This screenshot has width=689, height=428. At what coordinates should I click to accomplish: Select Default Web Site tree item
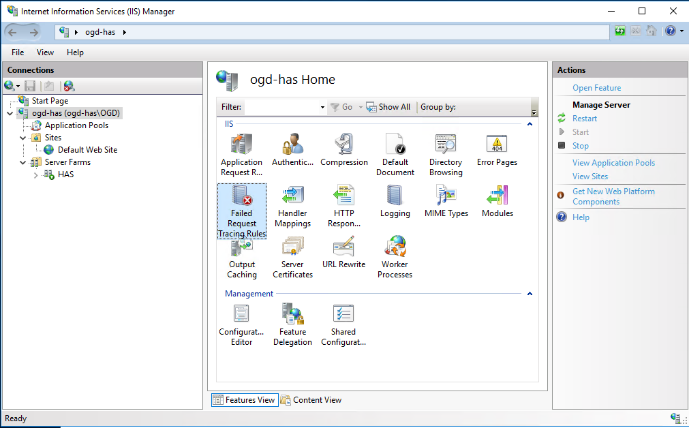point(87,150)
